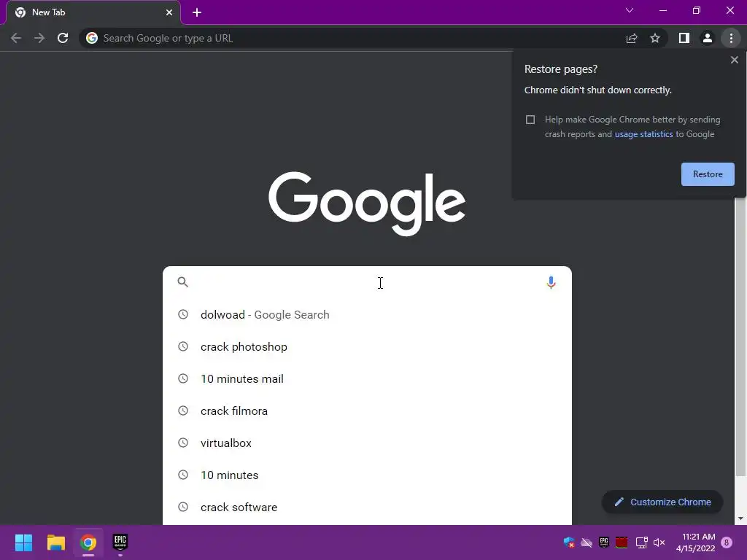Click the Google logo
The width and height of the screenshot is (747, 560).
coord(367,203)
